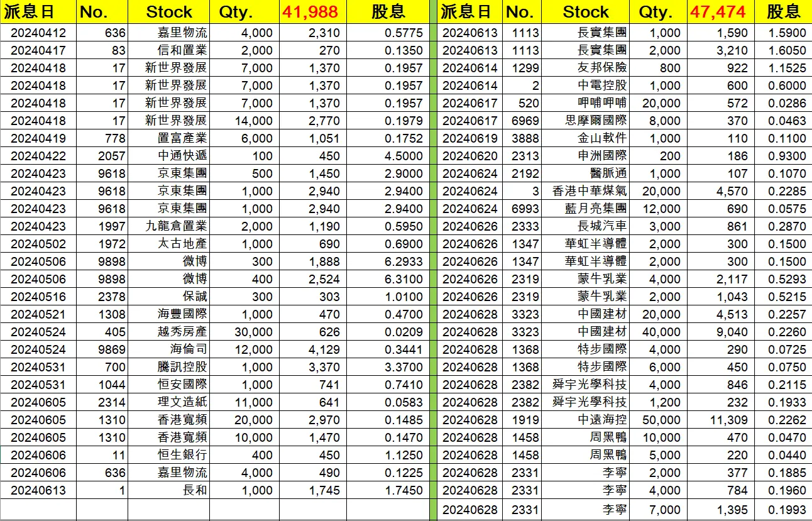Click the date cell 20240521
Image resolution: width=812 pixels, height=521 pixels.
38,314
